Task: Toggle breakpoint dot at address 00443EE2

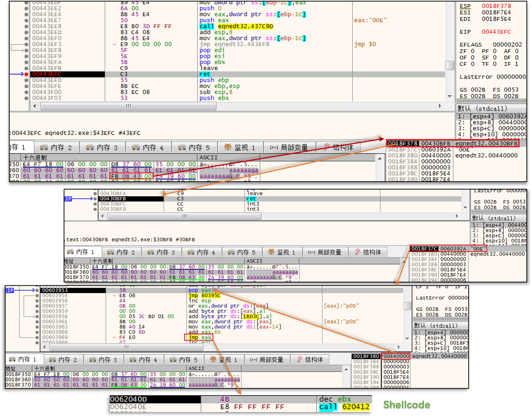Action: tap(26, 8)
